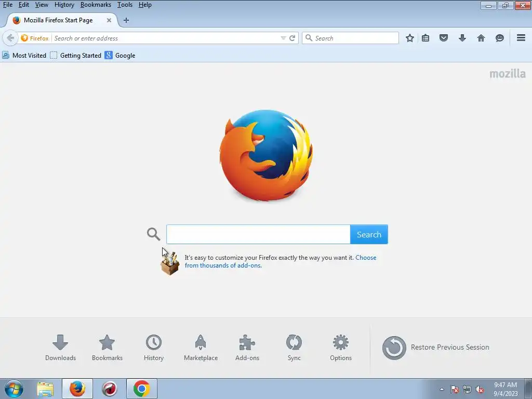Click the Action Center flag tray icon
The height and width of the screenshot is (399, 532).
(x=455, y=389)
